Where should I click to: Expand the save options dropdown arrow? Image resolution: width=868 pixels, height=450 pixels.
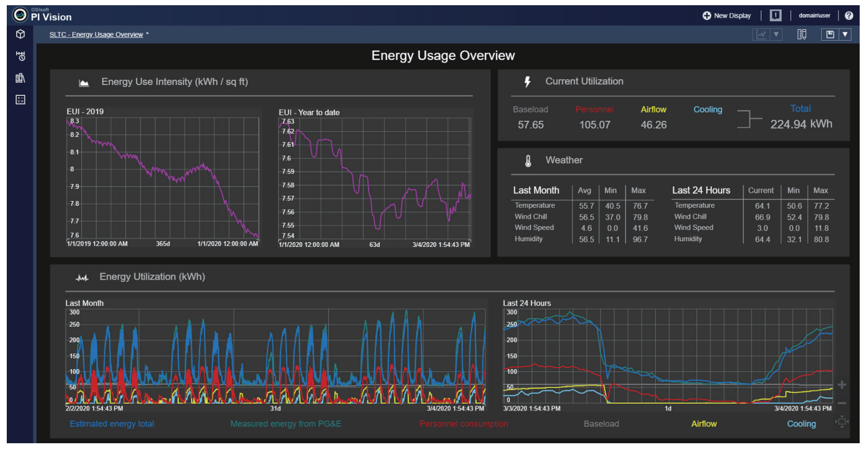click(x=845, y=34)
